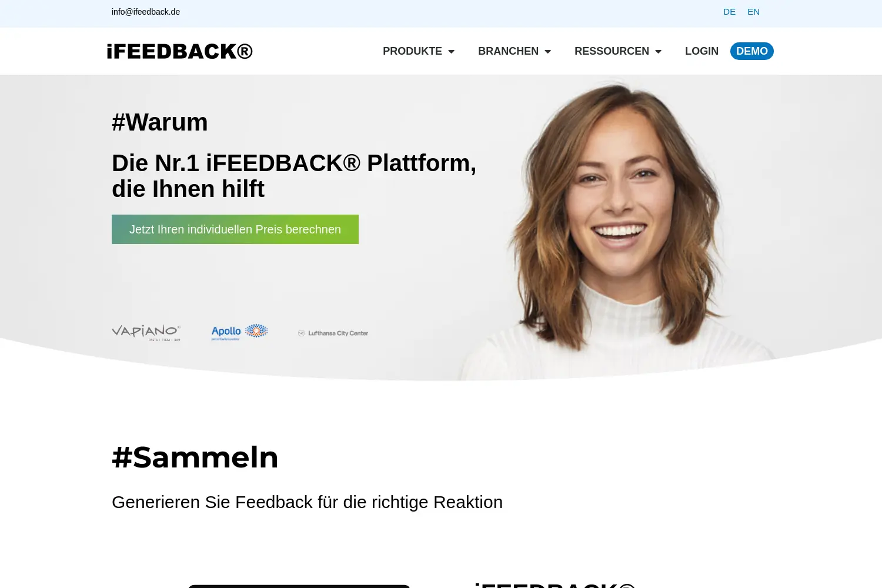
Task: Click the Apollo partner logo
Action: [240, 332]
